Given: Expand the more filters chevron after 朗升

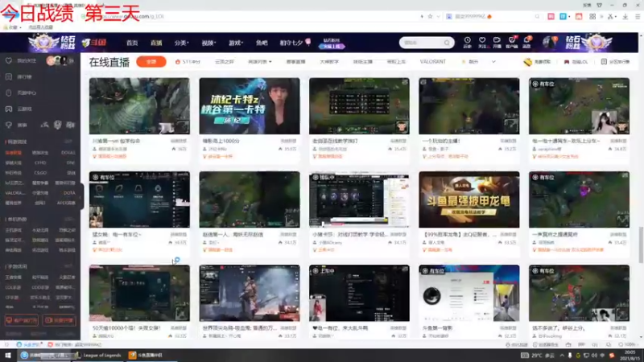Looking at the screenshot, I should 493,62.
